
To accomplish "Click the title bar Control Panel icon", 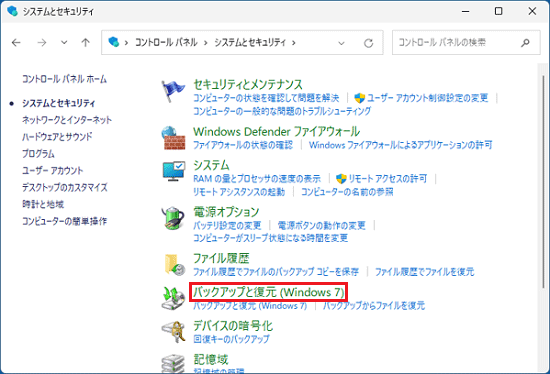I will click(12, 11).
